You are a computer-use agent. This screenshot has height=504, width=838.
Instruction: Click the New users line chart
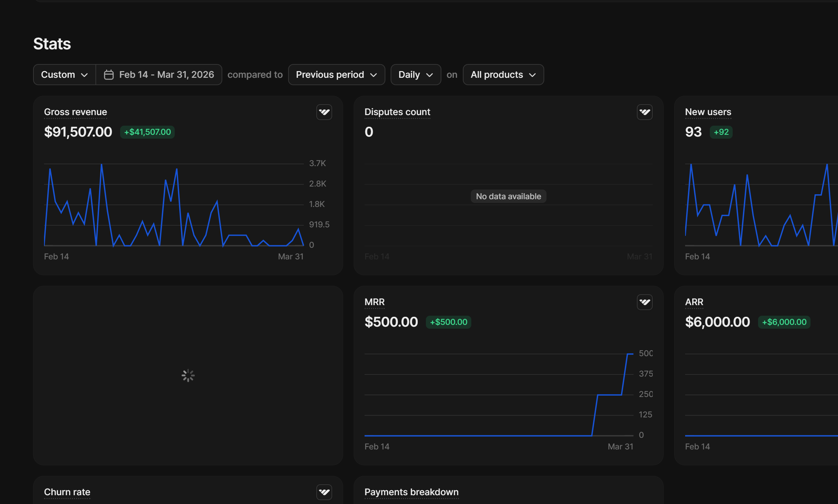tap(761, 205)
